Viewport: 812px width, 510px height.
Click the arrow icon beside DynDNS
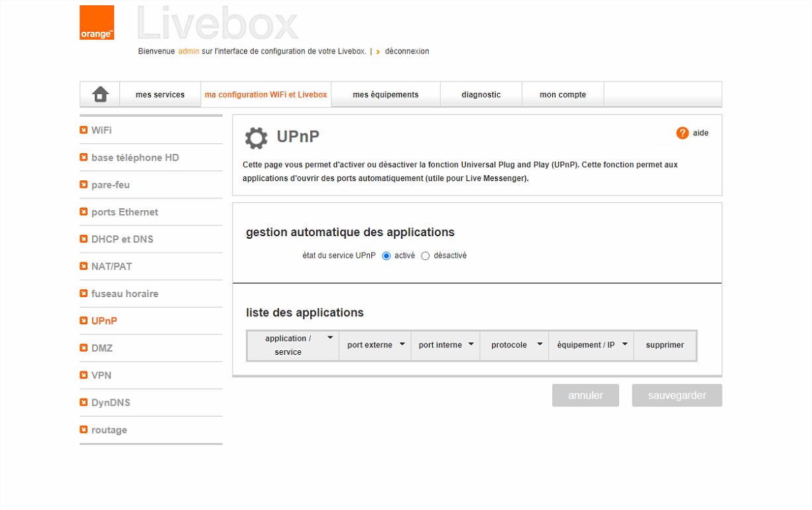[84, 402]
